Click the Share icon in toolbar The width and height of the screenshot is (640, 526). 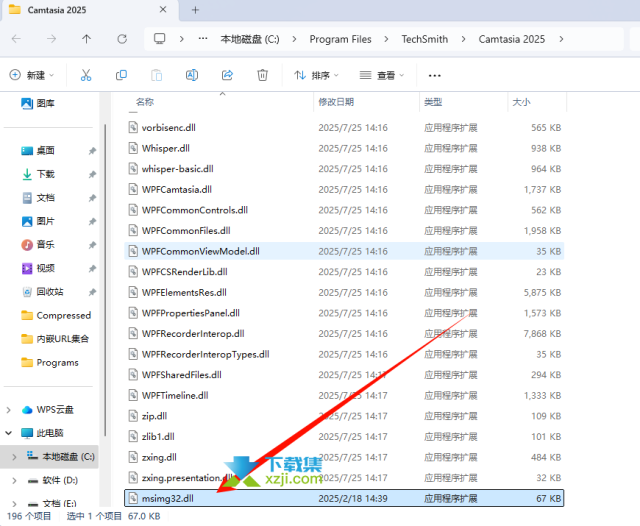point(227,75)
